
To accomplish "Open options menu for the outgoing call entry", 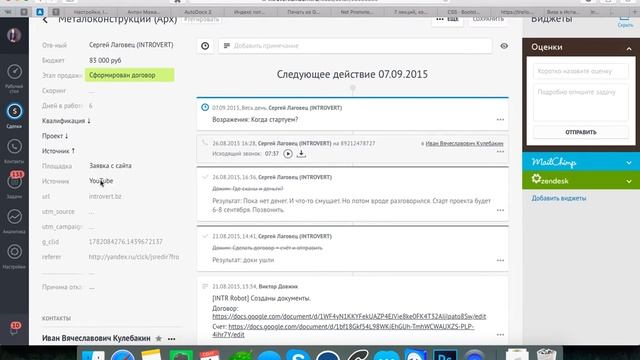I will (x=500, y=152).
